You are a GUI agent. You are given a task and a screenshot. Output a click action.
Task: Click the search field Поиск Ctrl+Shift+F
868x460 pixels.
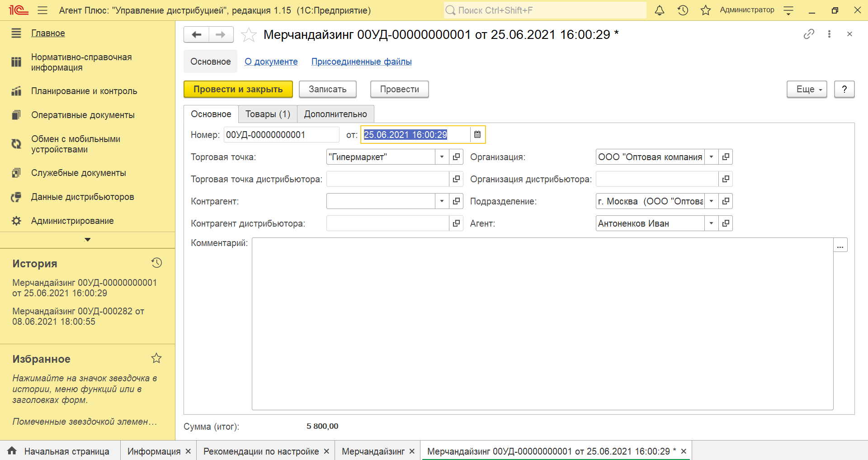point(545,10)
